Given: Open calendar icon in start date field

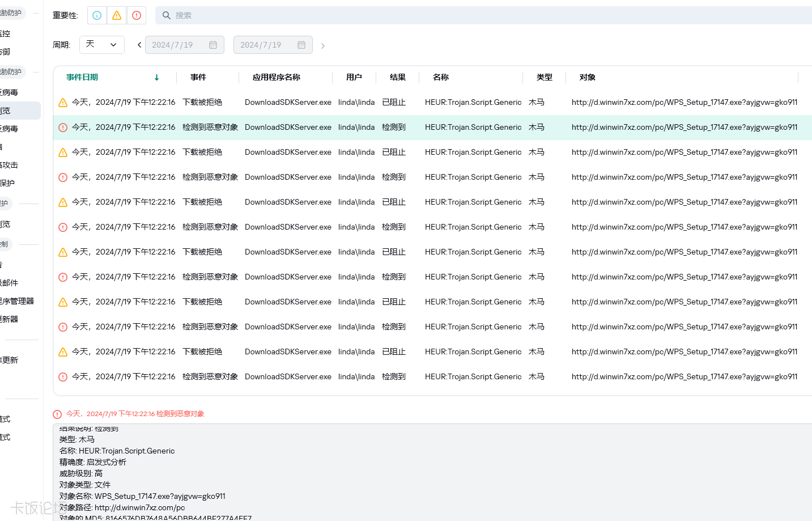Looking at the screenshot, I should (213, 45).
